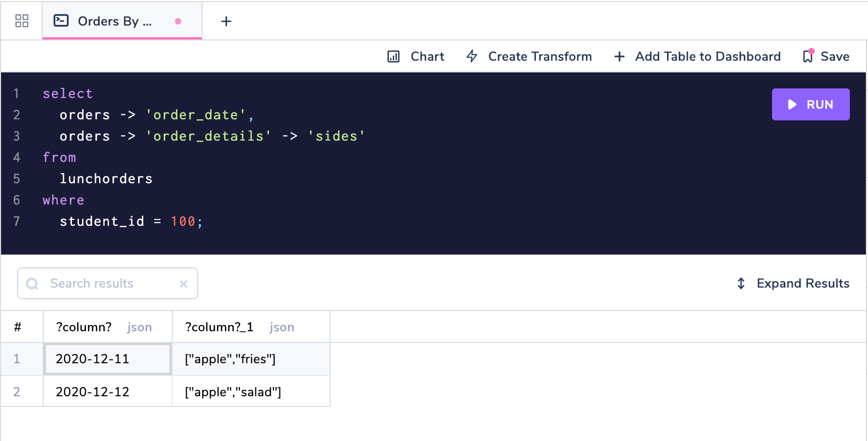This screenshot has width=868, height=441.
Task: Click the Create Transform label
Action: click(540, 56)
